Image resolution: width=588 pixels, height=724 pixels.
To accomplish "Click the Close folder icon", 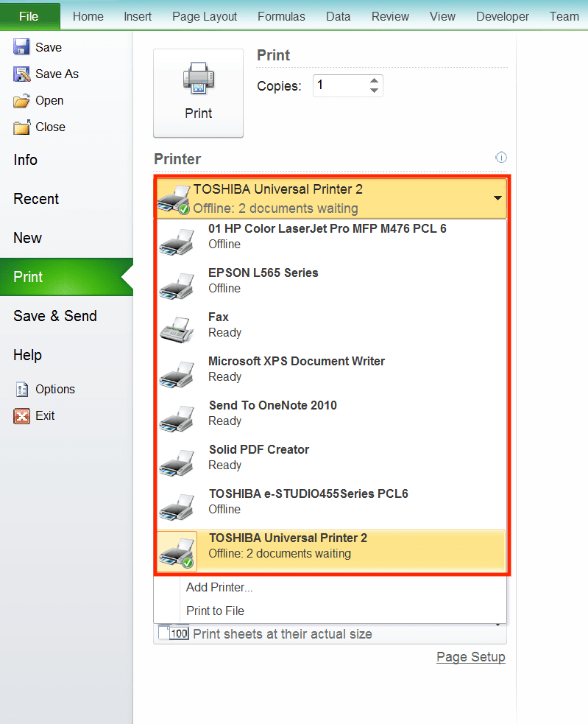I will pyautogui.click(x=21, y=127).
